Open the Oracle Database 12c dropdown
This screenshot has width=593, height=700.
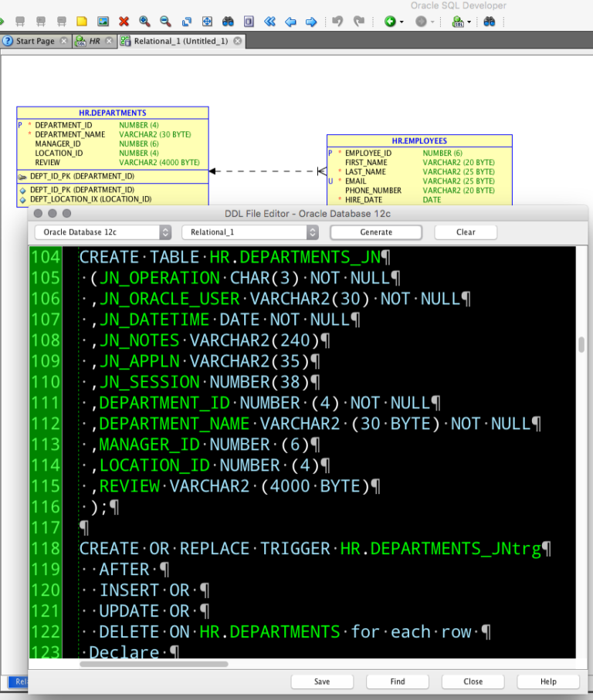pyautogui.click(x=103, y=232)
